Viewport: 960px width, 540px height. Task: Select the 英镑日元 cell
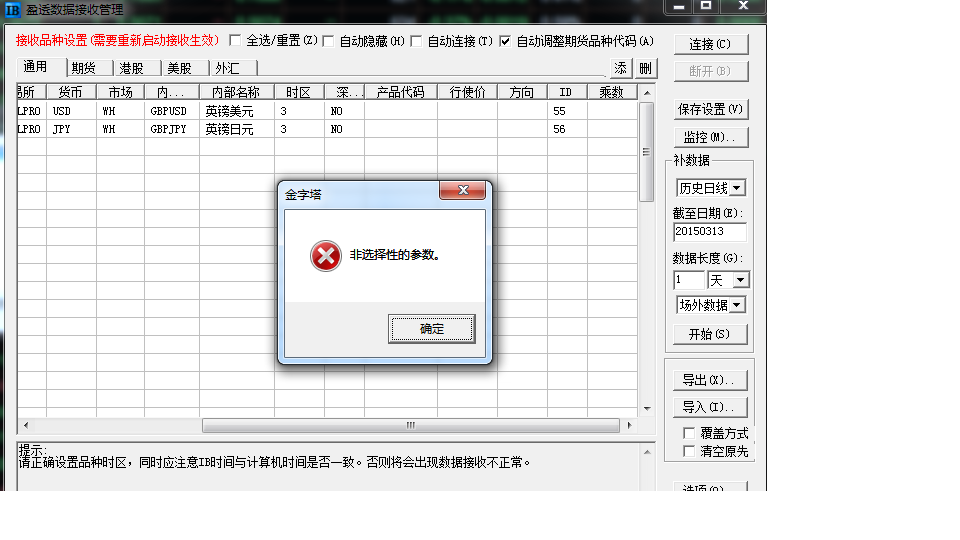[x=237, y=129]
